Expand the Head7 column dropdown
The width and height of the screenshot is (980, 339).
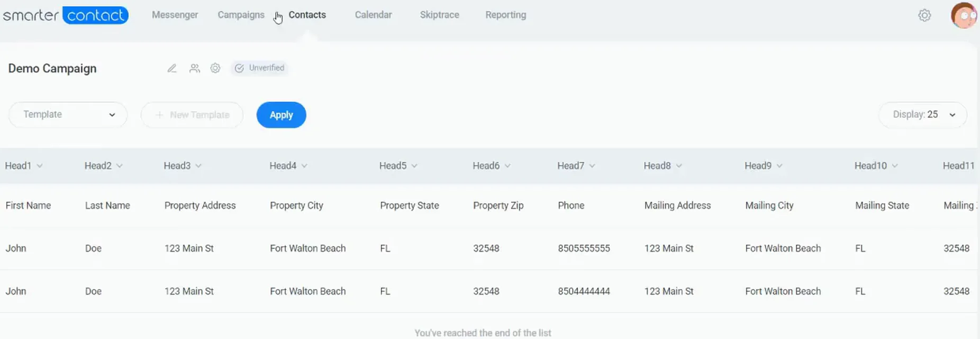(592, 166)
